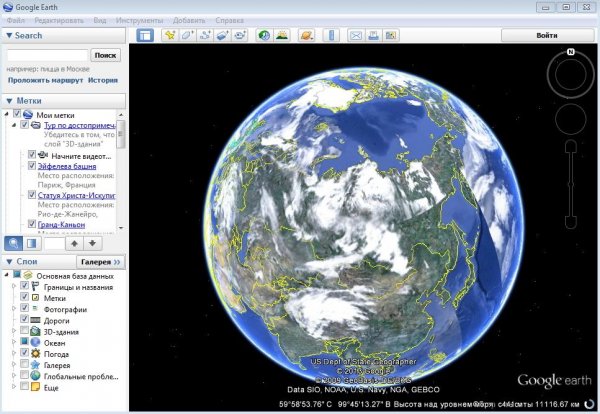
Task: Expand the Погода layer node
Action: pos(14,354)
